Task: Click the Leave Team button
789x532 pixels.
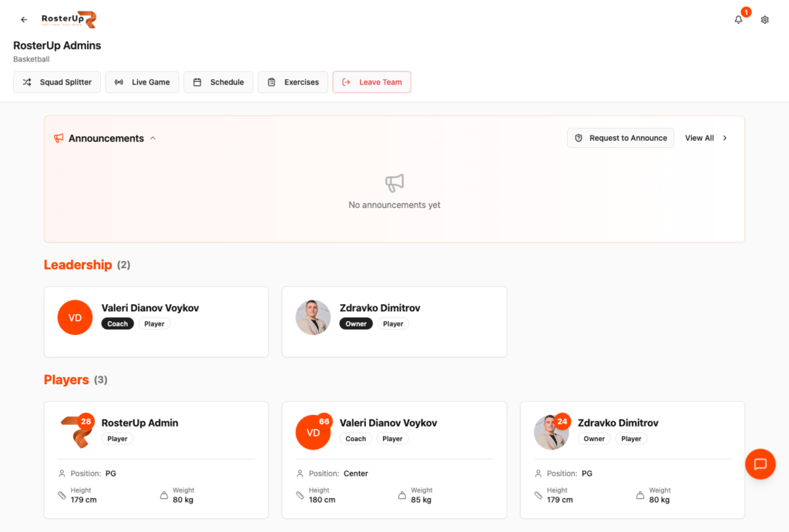Action: pyautogui.click(x=372, y=82)
